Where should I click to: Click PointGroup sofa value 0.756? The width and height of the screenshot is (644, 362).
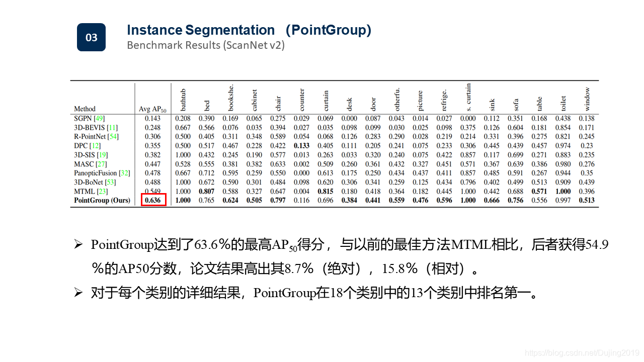516,201
